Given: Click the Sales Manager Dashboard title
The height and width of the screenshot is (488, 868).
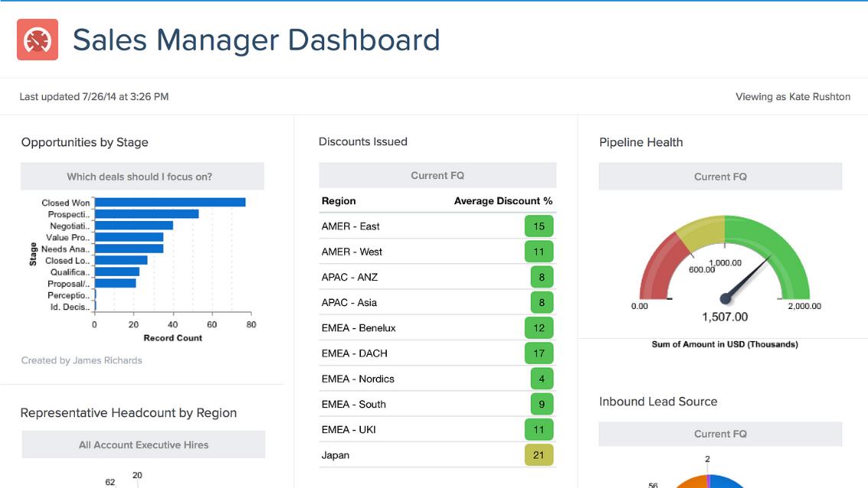Looking at the screenshot, I should click(x=256, y=40).
